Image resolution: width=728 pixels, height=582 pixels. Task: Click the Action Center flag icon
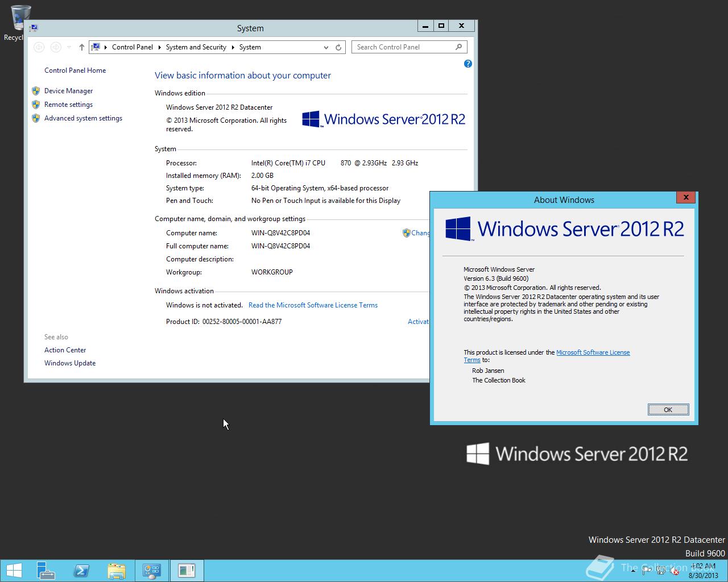tap(647, 570)
